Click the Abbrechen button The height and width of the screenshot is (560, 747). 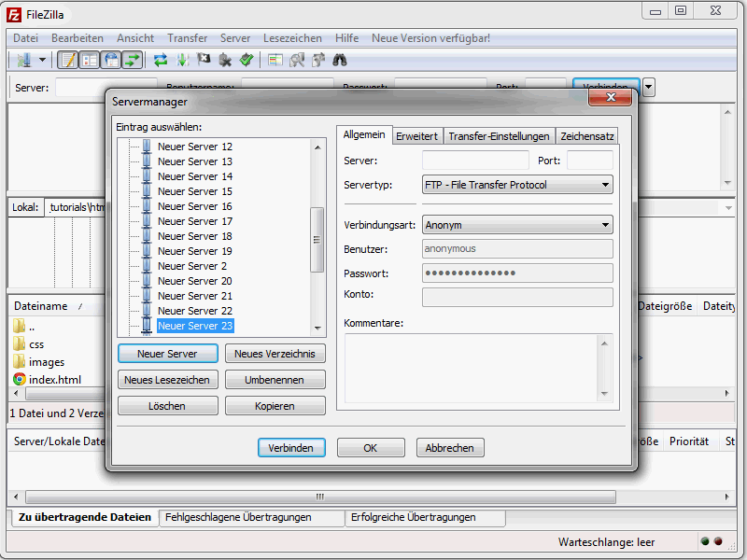(450, 448)
